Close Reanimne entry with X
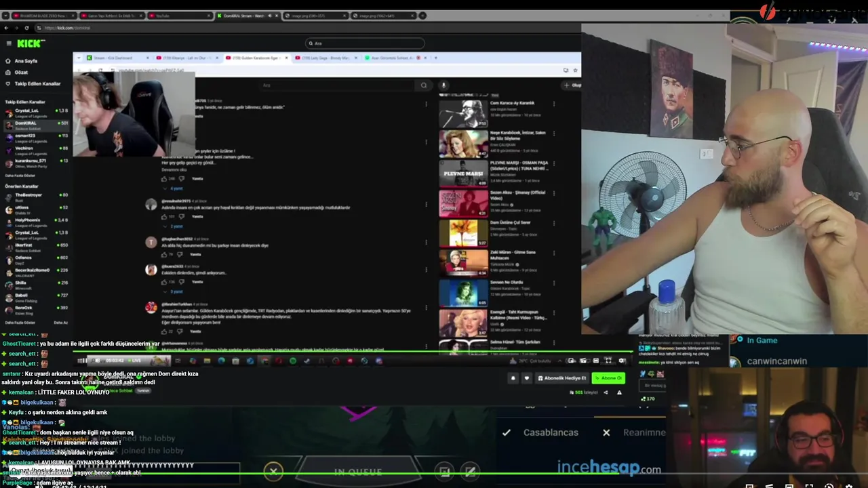Viewport: 868px width, 488px height. click(606, 432)
